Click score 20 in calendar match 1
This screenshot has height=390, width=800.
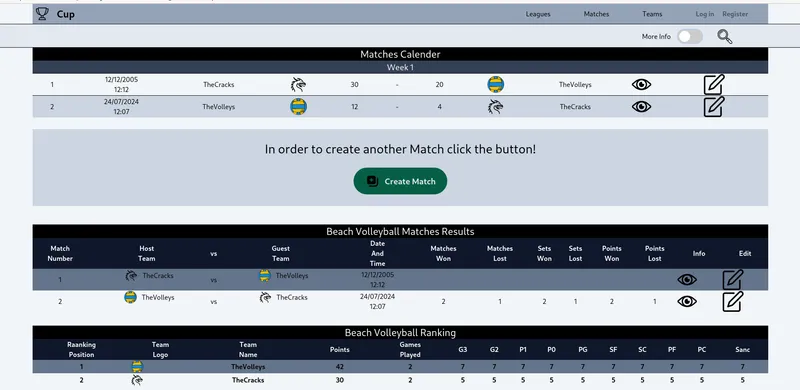click(x=439, y=85)
